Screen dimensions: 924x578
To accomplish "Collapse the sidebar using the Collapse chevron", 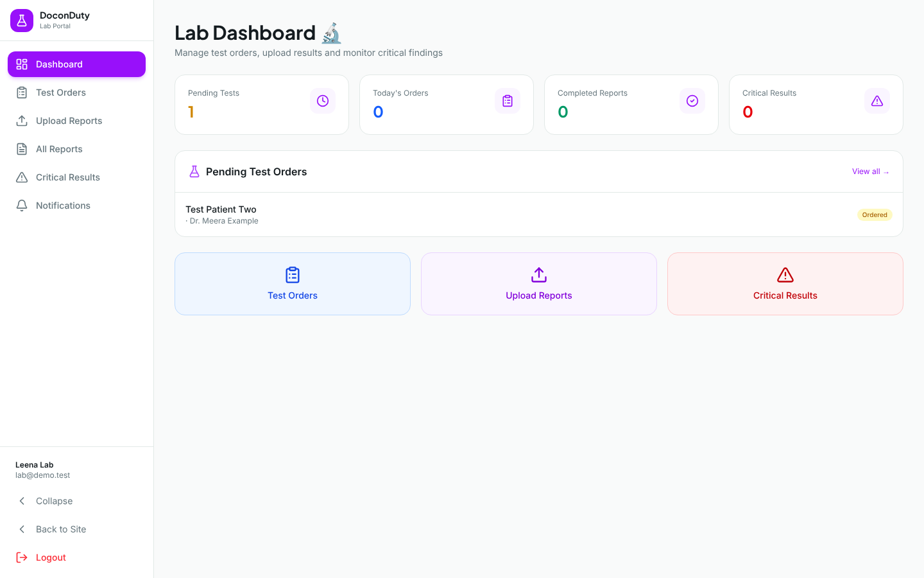I will tap(22, 501).
